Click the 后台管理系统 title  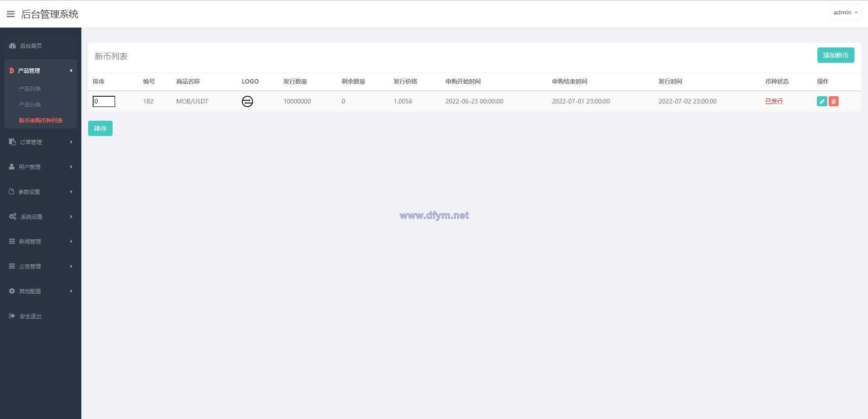coord(50,14)
